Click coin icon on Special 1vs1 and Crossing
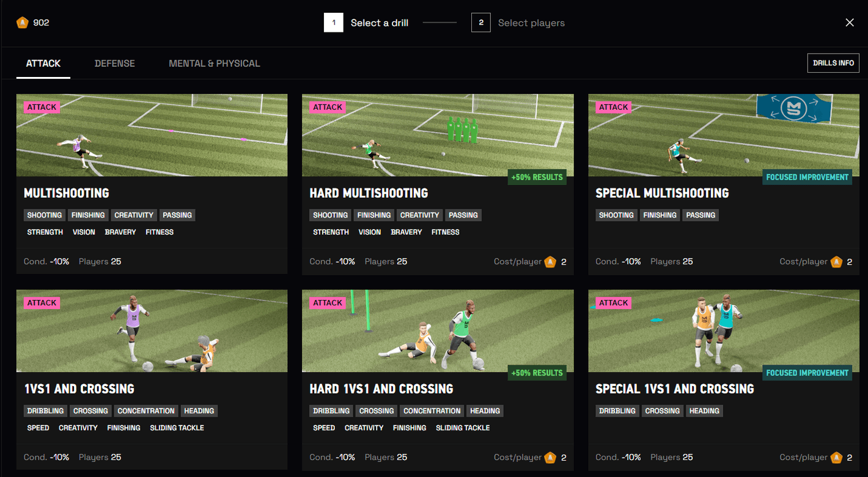The width and height of the screenshot is (868, 477). [x=836, y=457]
